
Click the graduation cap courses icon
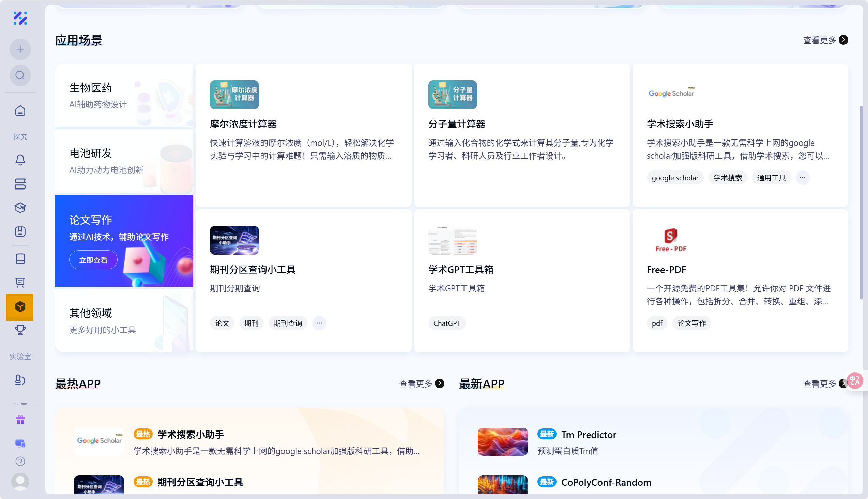tap(20, 208)
